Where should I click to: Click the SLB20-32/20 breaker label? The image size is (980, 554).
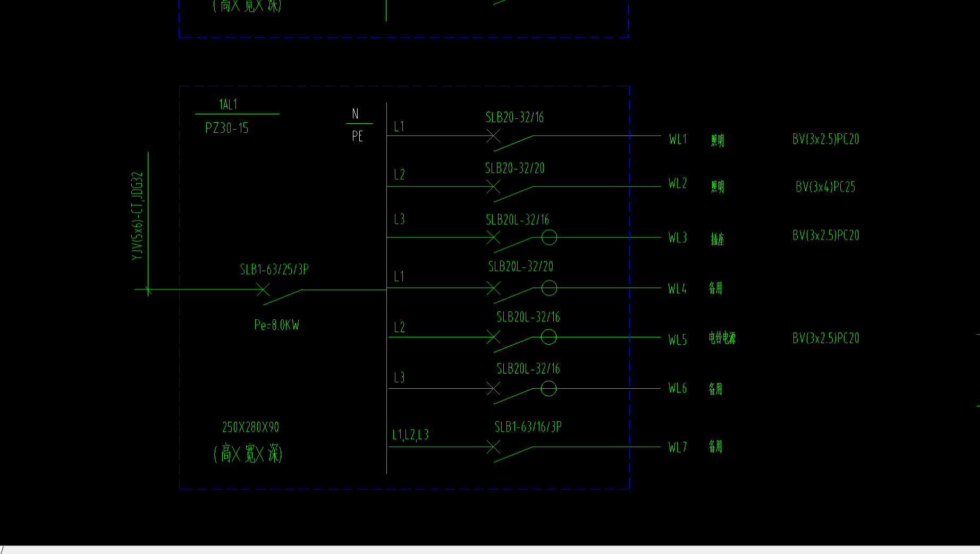point(515,168)
